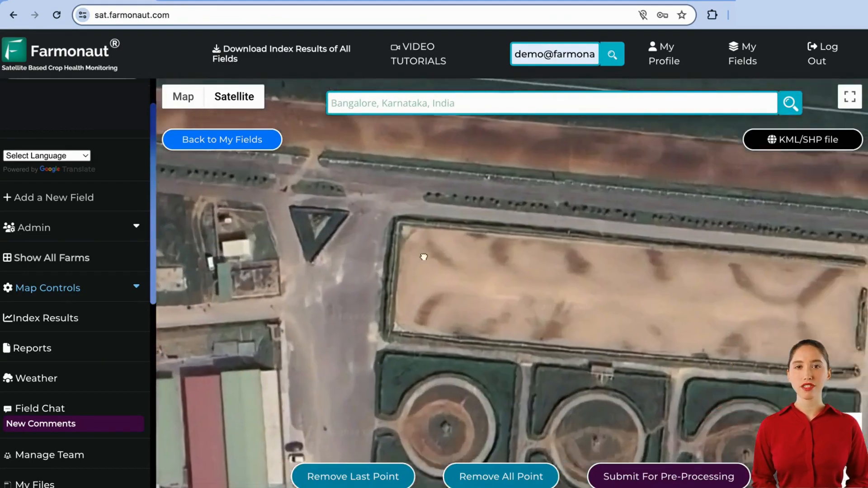Switch to the Map view tab
The height and width of the screenshot is (488, 868).
(x=183, y=96)
